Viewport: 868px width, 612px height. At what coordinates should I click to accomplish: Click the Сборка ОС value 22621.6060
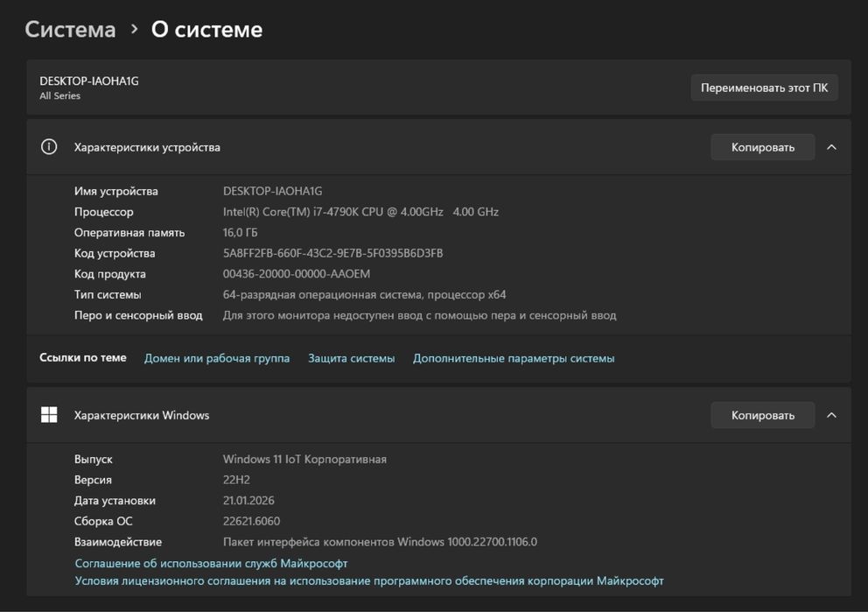tap(251, 521)
